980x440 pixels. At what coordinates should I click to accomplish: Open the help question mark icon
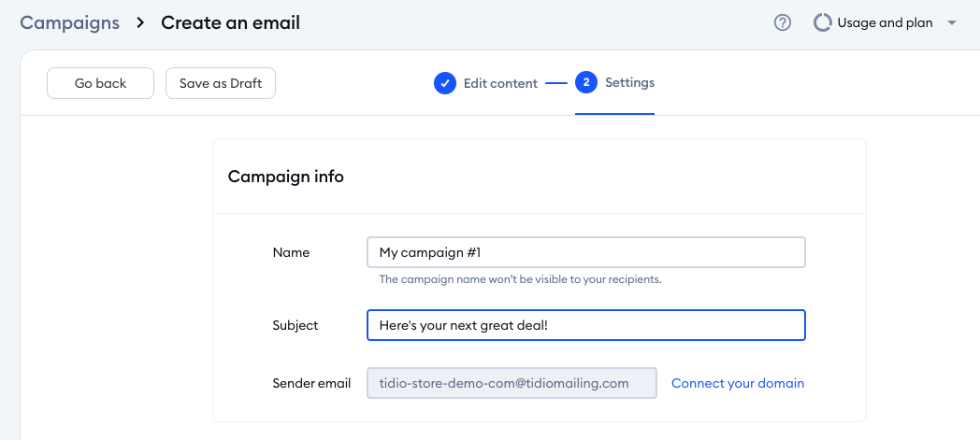pos(783,23)
